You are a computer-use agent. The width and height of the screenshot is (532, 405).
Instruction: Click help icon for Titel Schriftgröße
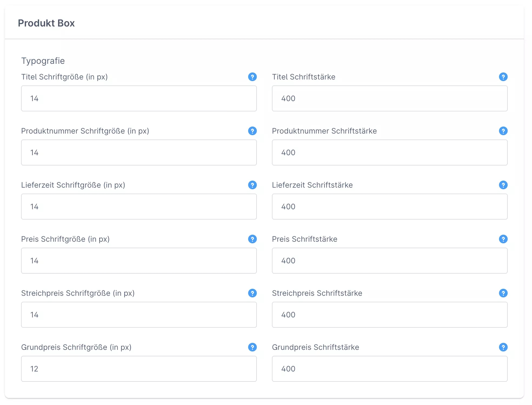[252, 77]
